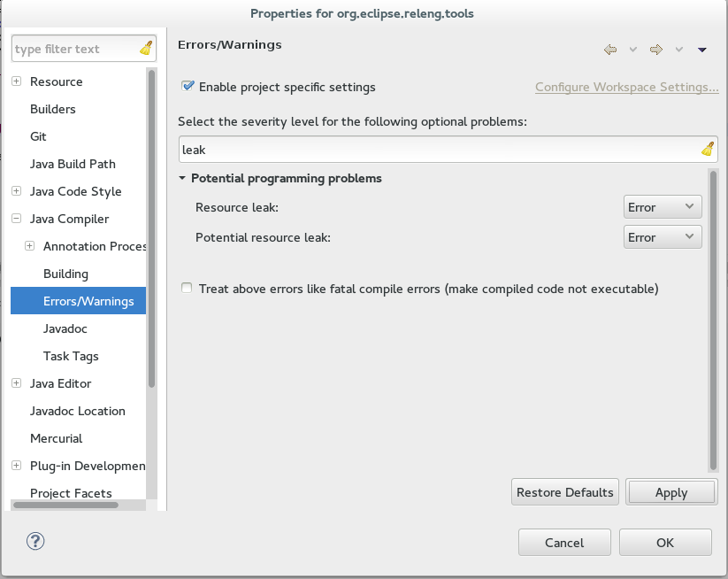Collapse the Java Compiler node

click(16, 219)
